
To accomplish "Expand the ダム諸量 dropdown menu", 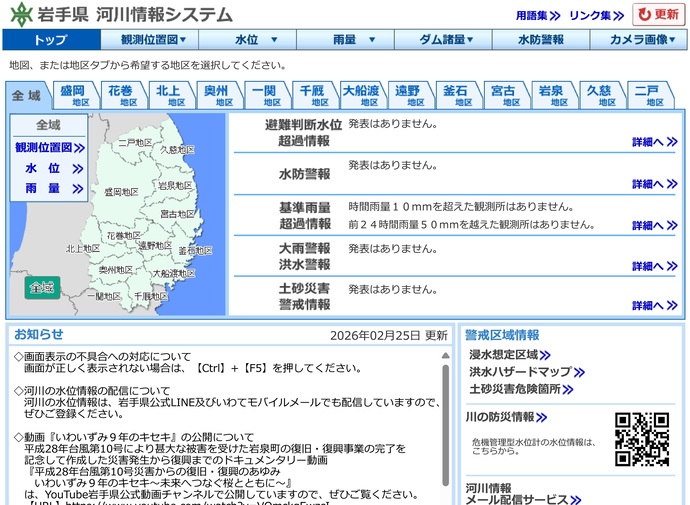I will pos(444,40).
